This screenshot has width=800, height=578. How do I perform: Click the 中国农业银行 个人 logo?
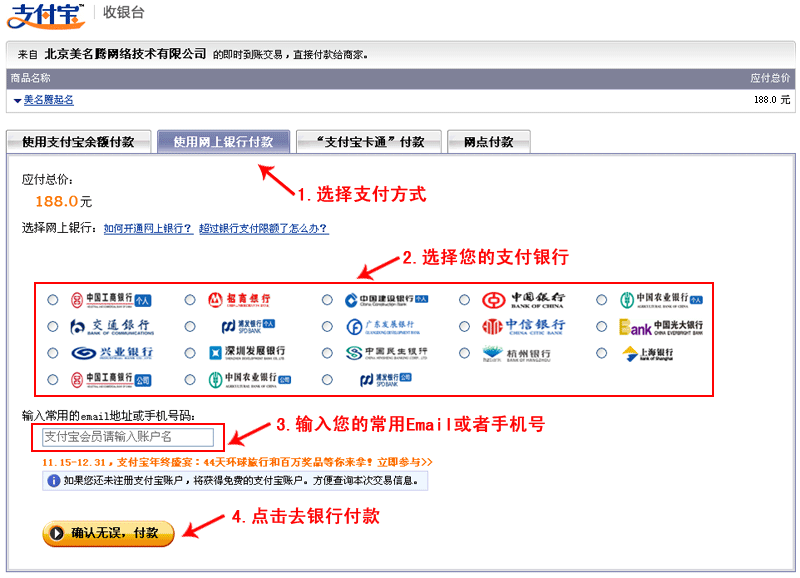click(661, 300)
